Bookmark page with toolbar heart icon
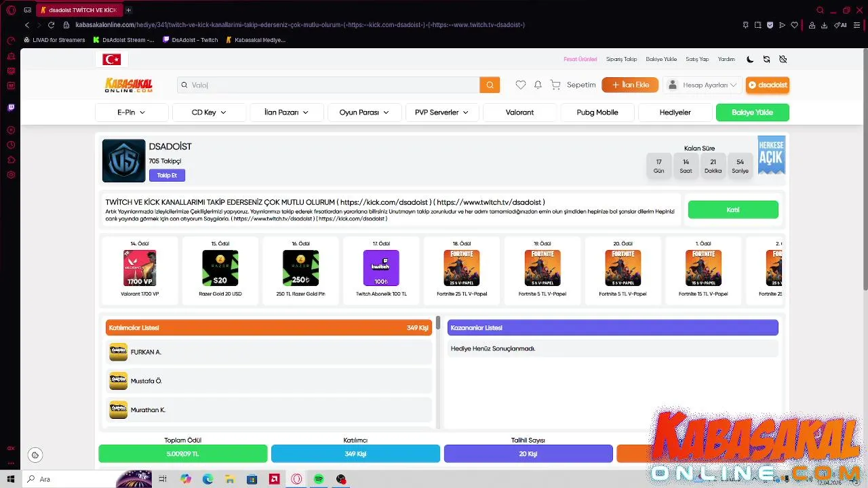Viewport: 868px width, 488px height. (794, 25)
